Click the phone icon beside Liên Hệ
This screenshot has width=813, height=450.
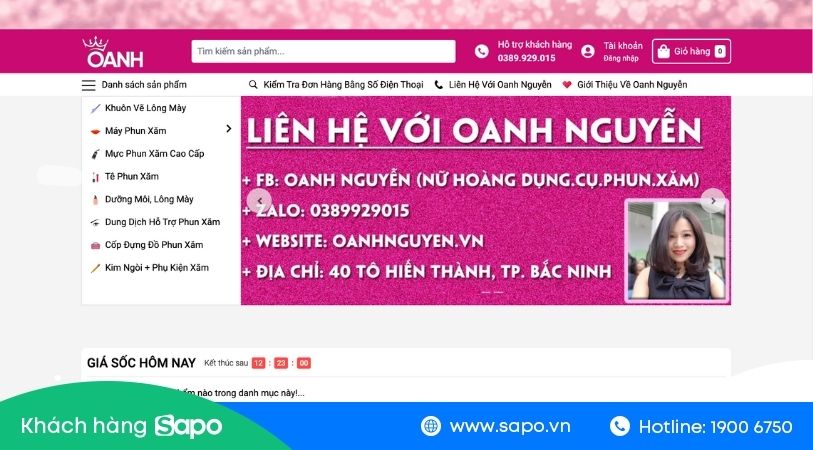tap(439, 85)
